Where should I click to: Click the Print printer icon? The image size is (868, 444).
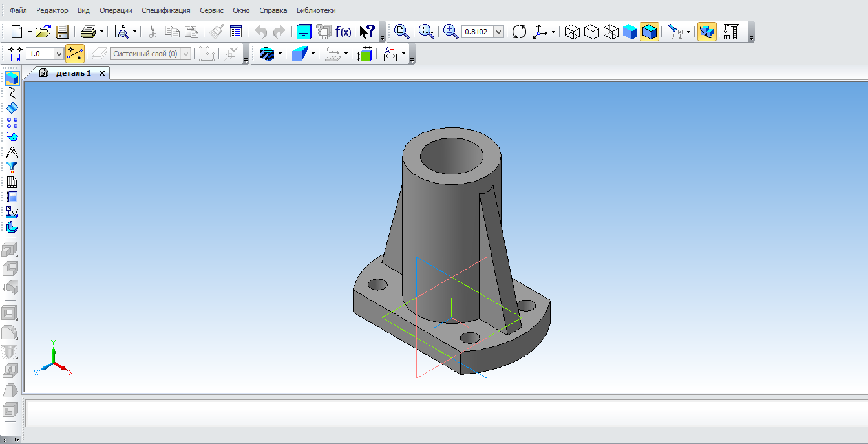tap(88, 32)
